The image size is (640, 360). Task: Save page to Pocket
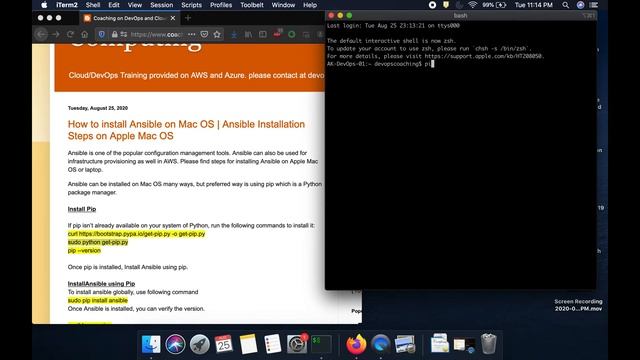pos(204,34)
